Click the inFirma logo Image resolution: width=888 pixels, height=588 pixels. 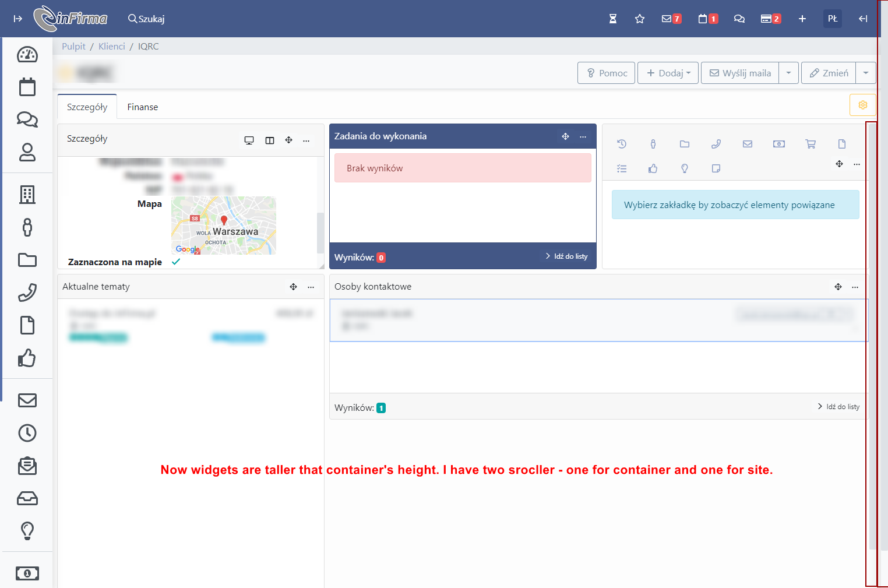tap(71, 18)
